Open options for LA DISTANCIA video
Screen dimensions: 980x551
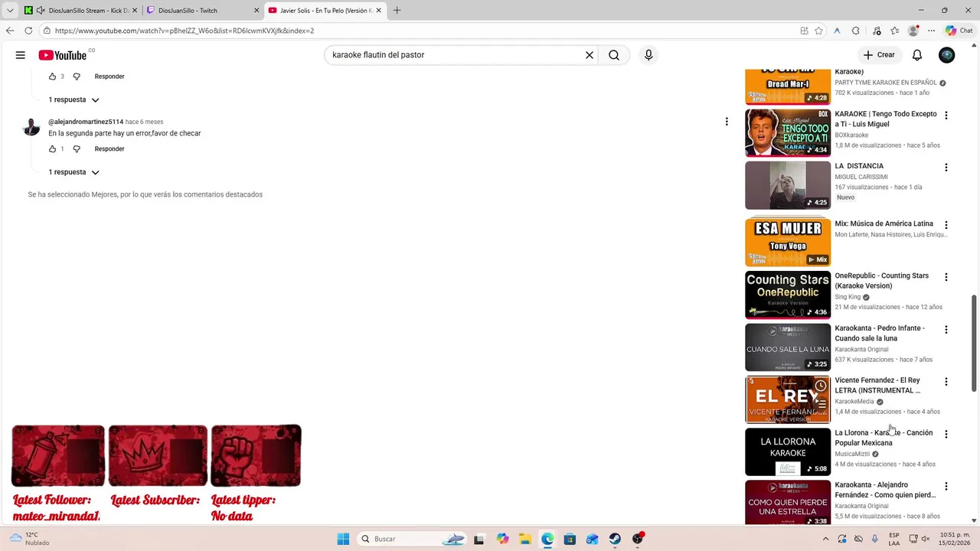[x=946, y=168]
